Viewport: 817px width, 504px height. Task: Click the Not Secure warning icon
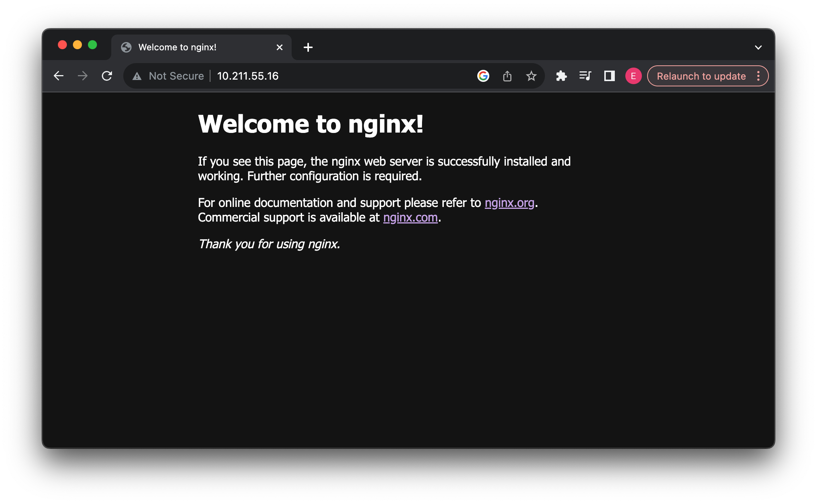137,76
